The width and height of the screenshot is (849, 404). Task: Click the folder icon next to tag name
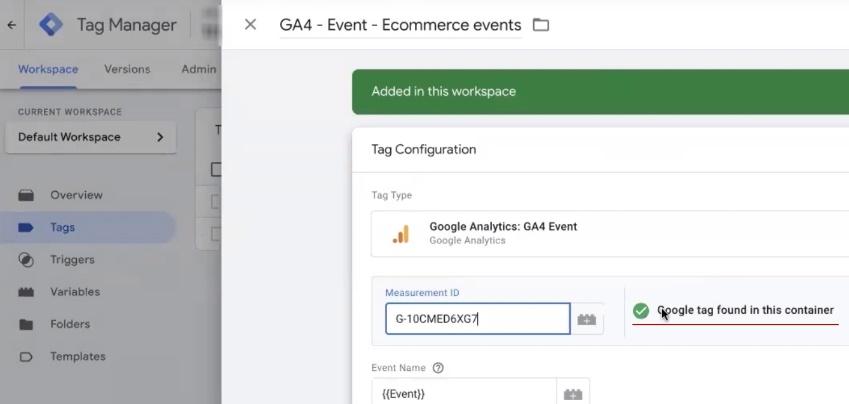pos(541,25)
